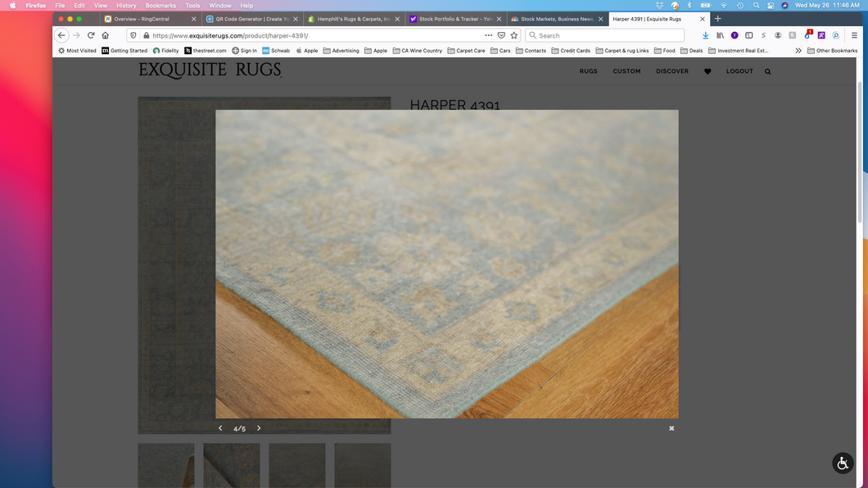Open Carpet & rug Links folder

coord(622,50)
